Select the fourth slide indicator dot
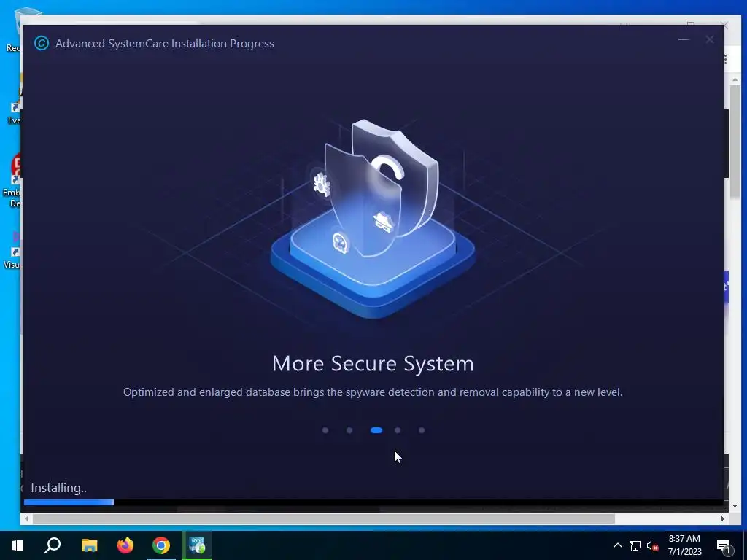The height and width of the screenshot is (560, 747). click(x=398, y=430)
